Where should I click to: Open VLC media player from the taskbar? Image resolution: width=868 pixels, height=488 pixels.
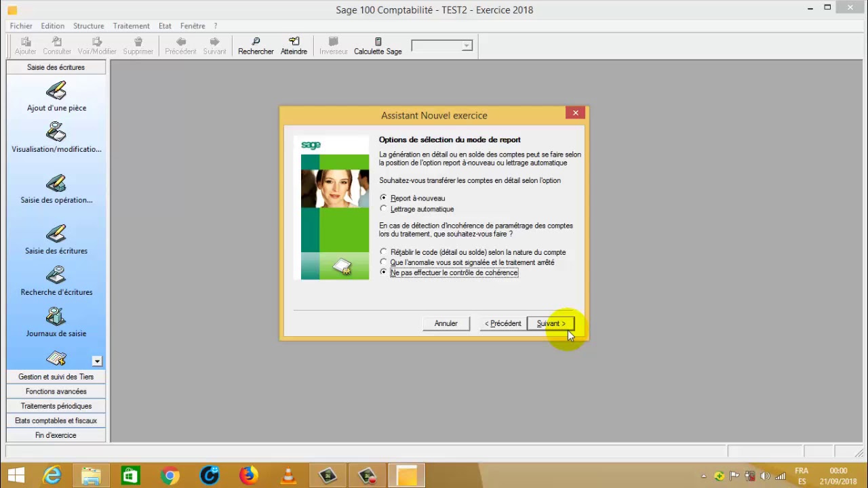[288, 475]
